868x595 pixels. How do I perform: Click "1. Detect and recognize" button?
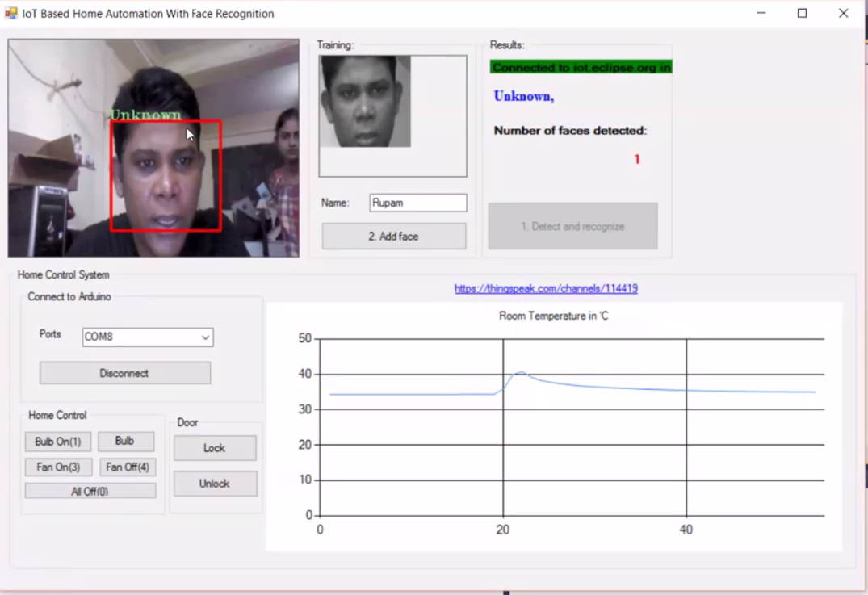pyautogui.click(x=572, y=227)
